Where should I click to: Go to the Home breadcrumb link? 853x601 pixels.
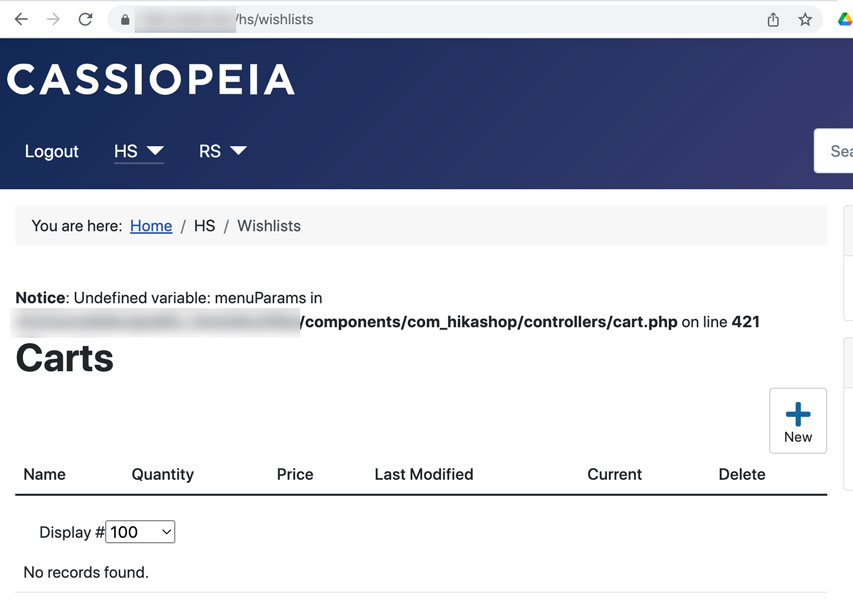click(x=151, y=226)
